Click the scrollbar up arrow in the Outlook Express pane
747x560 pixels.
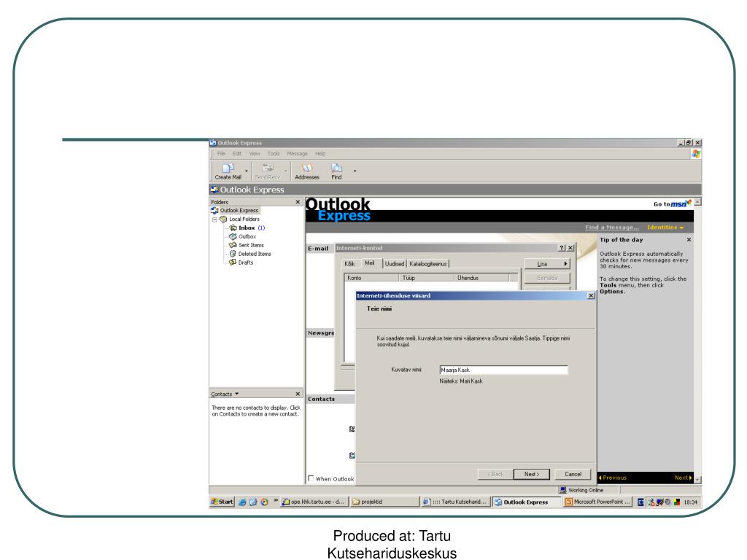(x=697, y=202)
